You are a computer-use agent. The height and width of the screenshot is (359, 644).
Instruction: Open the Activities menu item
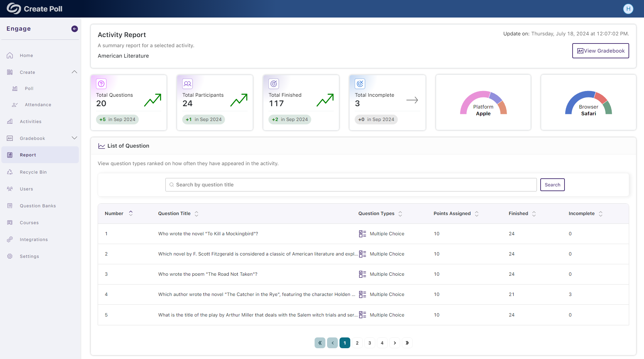[x=31, y=121]
